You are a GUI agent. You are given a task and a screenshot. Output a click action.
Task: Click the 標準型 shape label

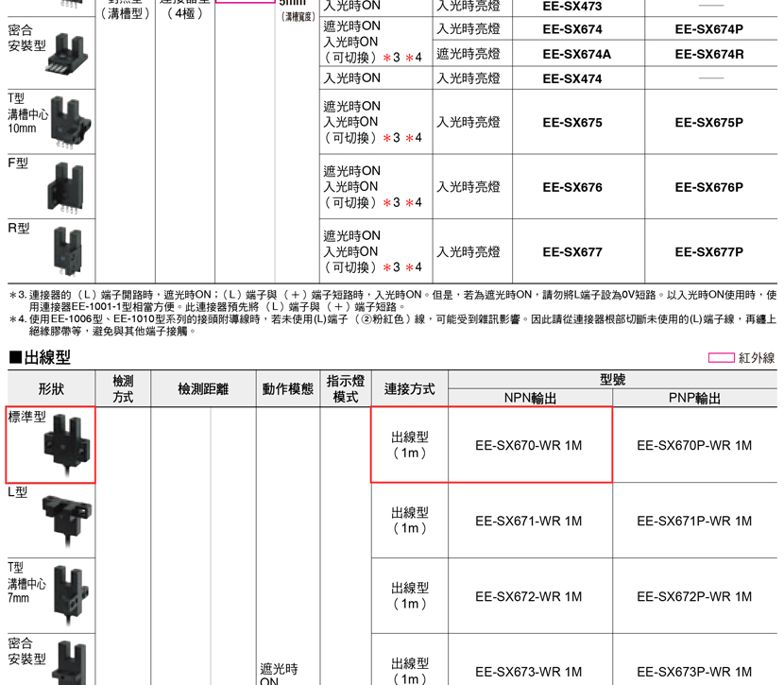27,417
